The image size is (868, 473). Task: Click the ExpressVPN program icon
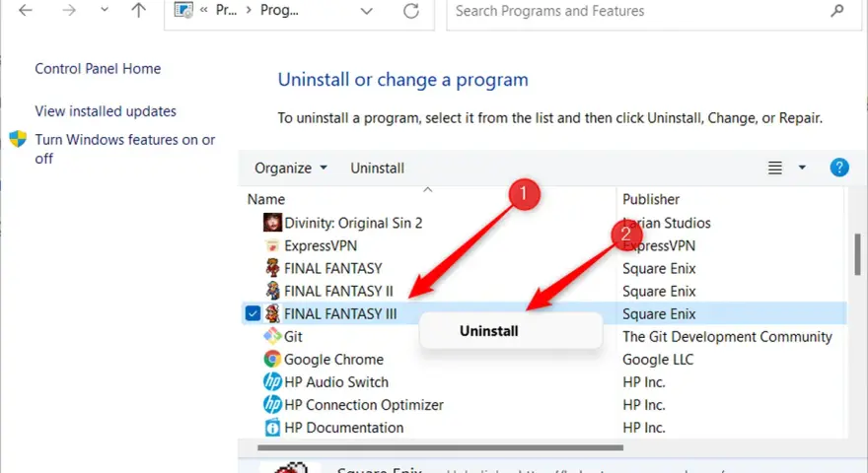[x=272, y=245]
